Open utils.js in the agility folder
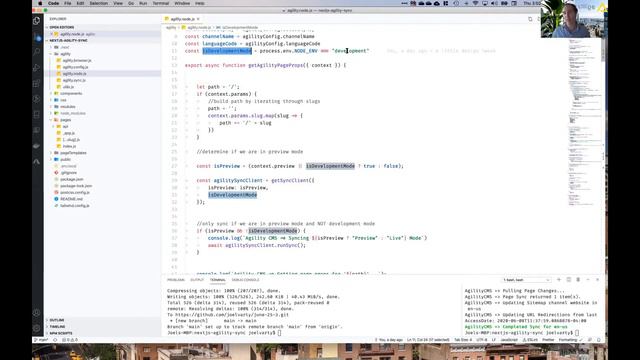Screen dimensions: 640x360 [68, 87]
